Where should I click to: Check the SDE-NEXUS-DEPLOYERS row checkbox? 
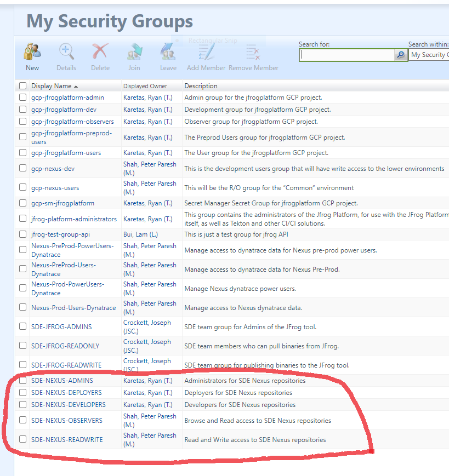pyautogui.click(x=23, y=393)
